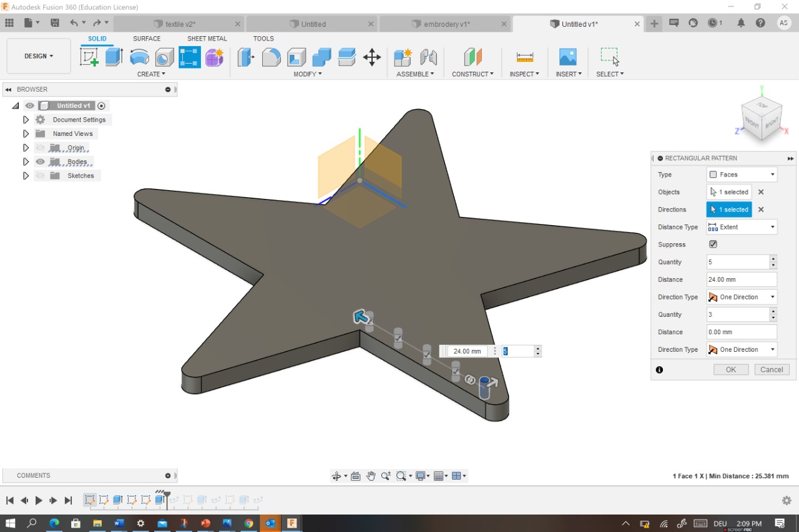Undo the last action

tap(74, 23)
